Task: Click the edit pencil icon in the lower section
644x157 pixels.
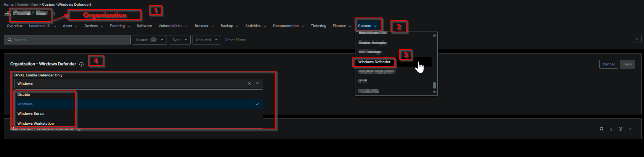Action: [x=620, y=129]
